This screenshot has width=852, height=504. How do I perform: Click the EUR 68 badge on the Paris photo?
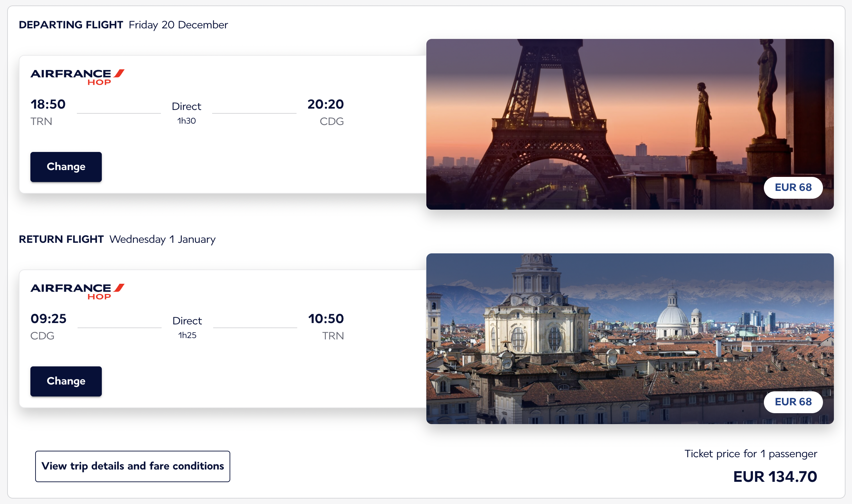coord(793,187)
